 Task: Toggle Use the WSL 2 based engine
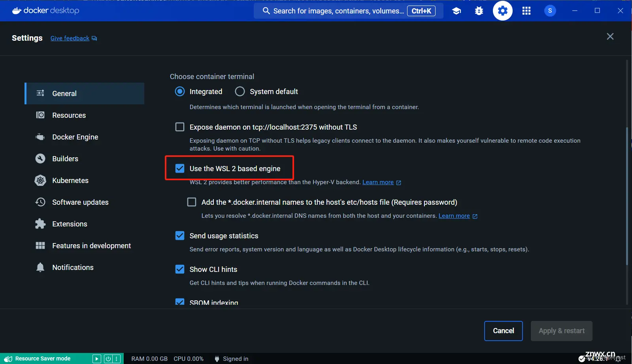[180, 168]
